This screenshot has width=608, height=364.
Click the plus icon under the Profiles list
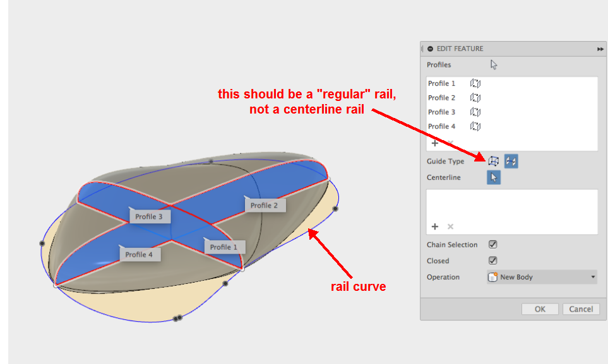pyautogui.click(x=435, y=143)
